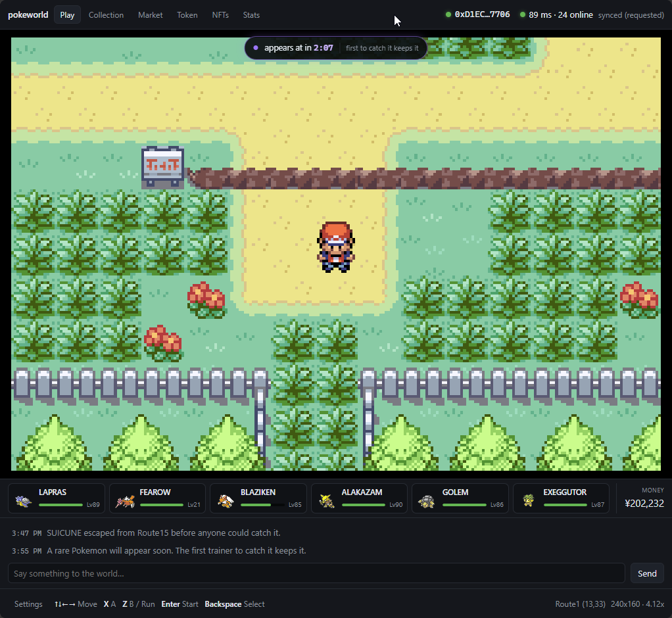Click the Lapras party sprite icon

point(24,500)
